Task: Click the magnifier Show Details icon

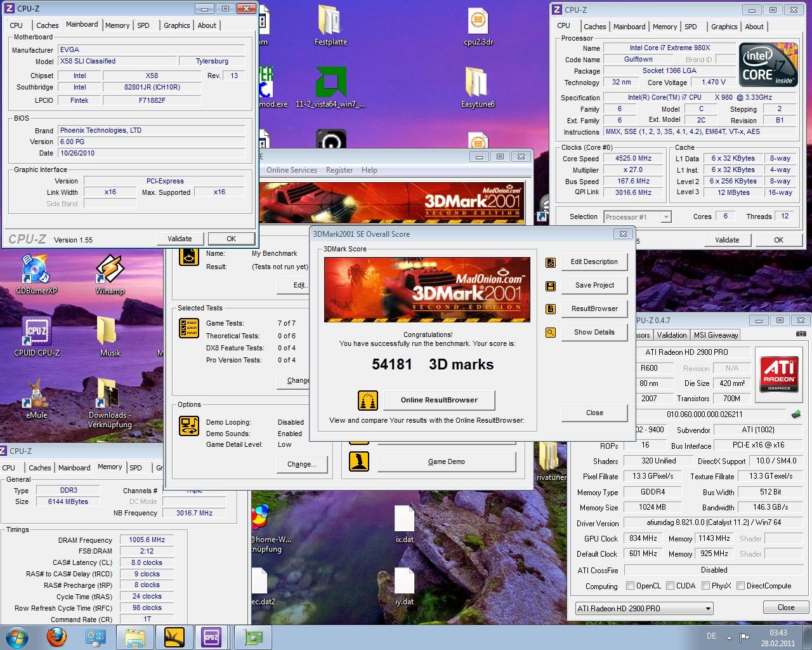Action: click(550, 332)
